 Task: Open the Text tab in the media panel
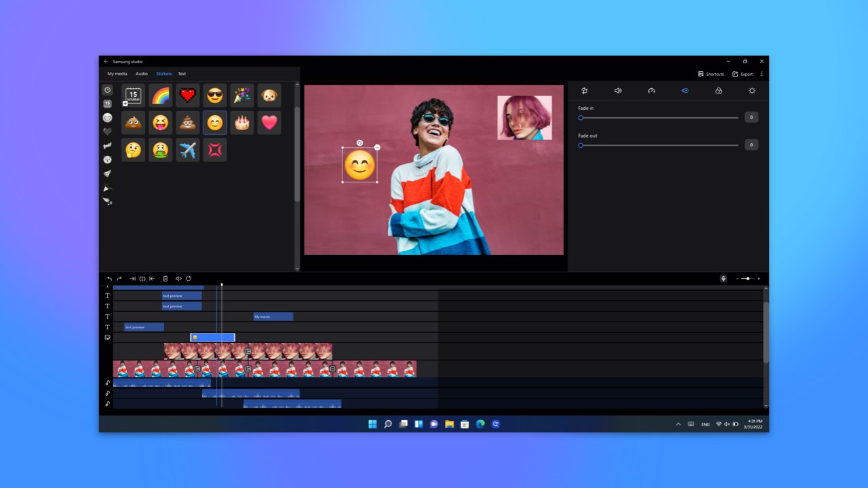(182, 73)
